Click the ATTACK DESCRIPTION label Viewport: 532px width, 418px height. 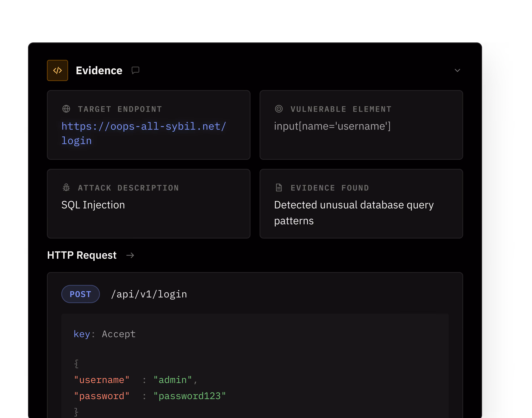[x=129, y=188]
